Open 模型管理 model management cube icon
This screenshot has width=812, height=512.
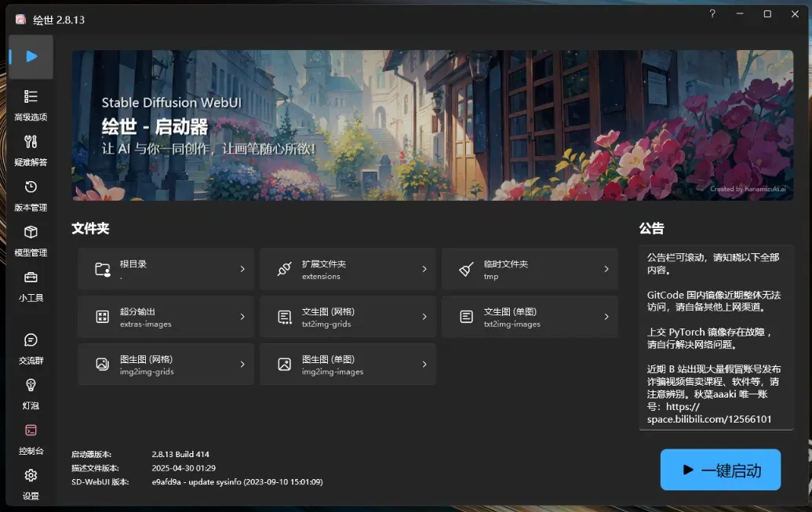point(31,234)
